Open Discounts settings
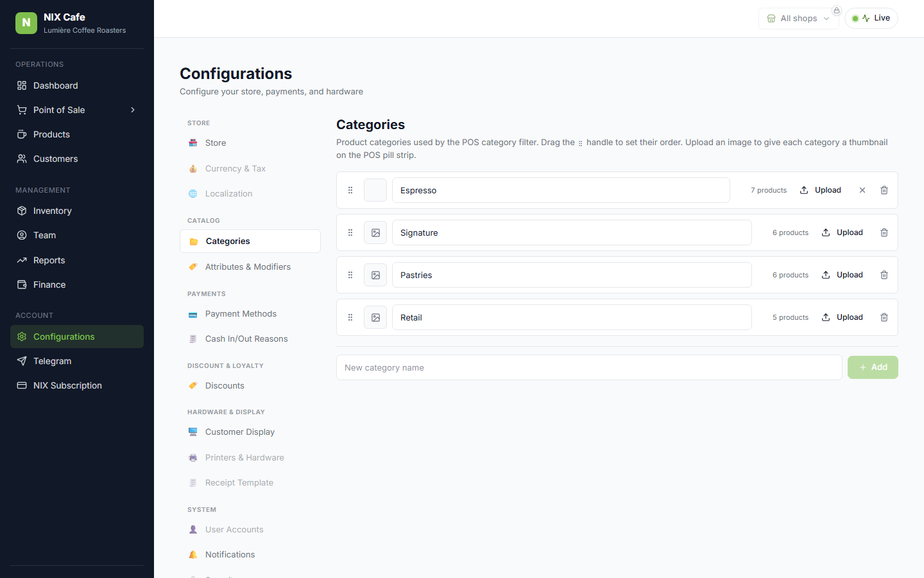 point(250,385)
